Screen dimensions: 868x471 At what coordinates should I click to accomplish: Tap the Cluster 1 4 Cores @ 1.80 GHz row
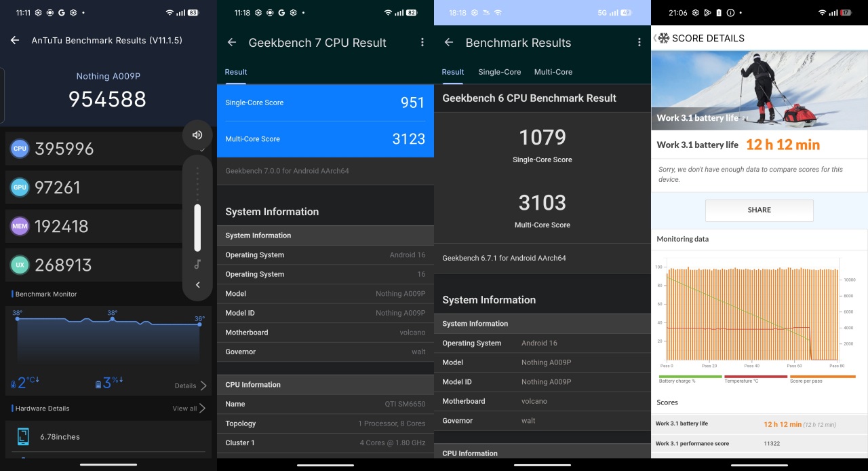pyautogui.click(x=325, y=442)
